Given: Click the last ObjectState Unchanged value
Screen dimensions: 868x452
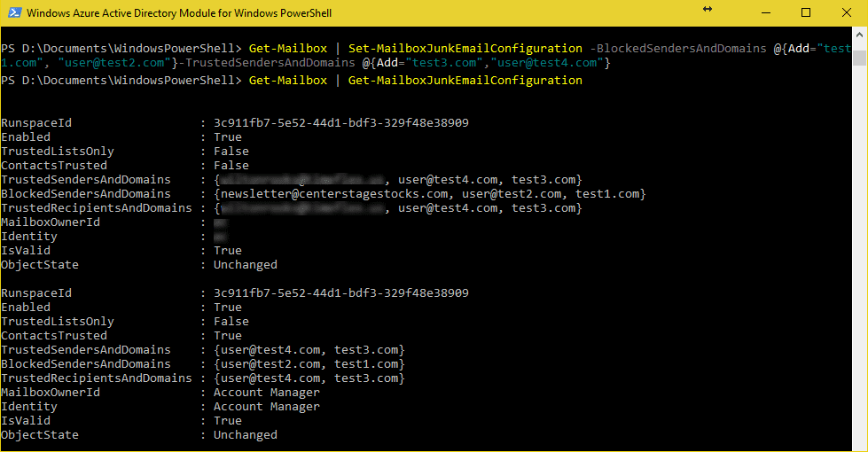Looking at the screenshot, I should point(246,435).
